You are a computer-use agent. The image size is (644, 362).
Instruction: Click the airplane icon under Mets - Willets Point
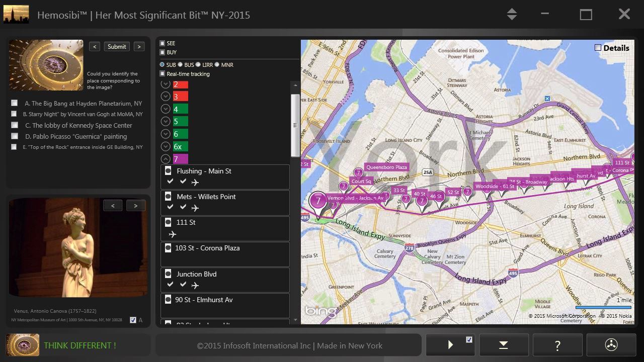click(x=195, y=208)
